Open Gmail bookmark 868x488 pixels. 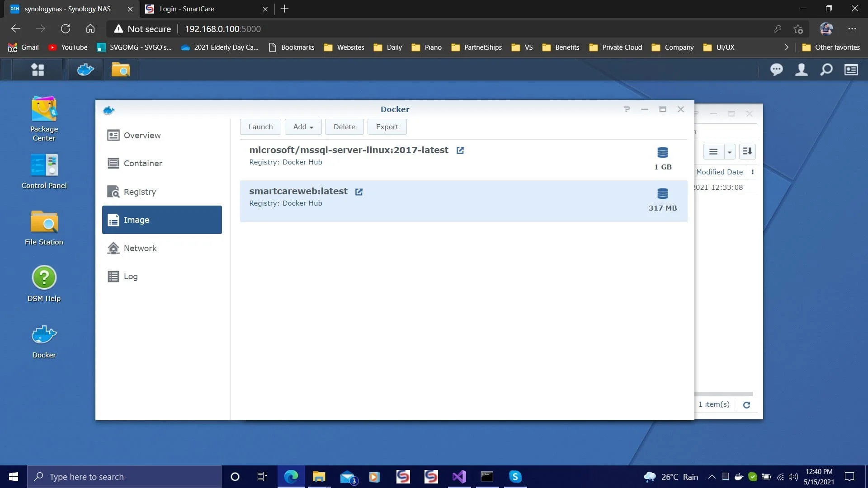coord(24,47)
